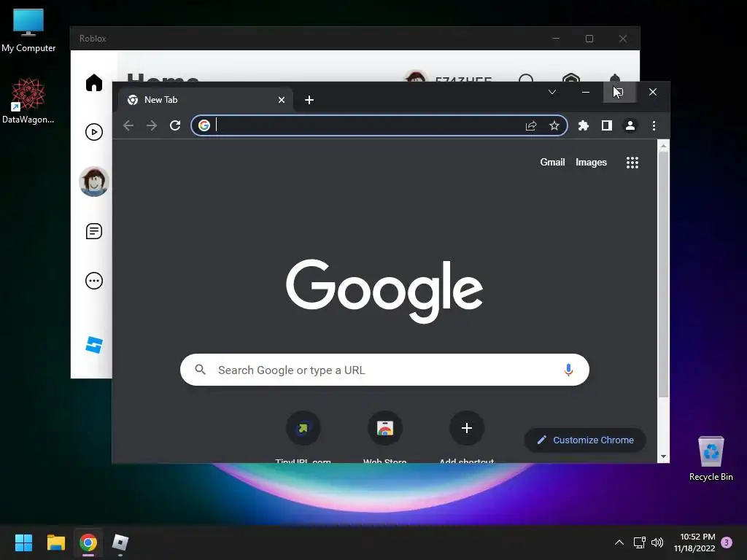This screenshot has width=747, height=560.
Task: Open a new tab with plus button
Action: coord(309,100)
